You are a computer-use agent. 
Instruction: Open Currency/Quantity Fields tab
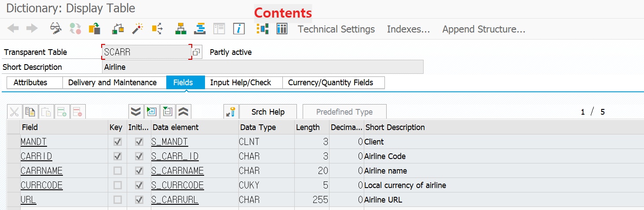point(333,83)
